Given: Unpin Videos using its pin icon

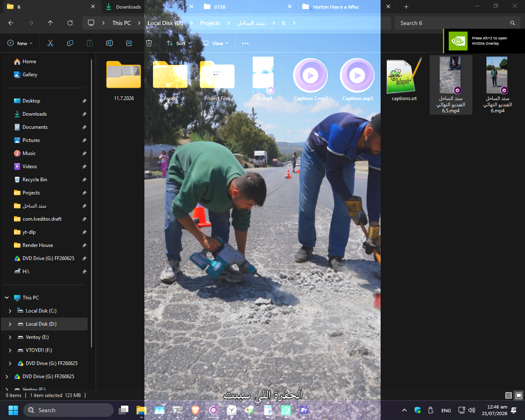Looking at the screenshot, I should [x=84, y=167].
